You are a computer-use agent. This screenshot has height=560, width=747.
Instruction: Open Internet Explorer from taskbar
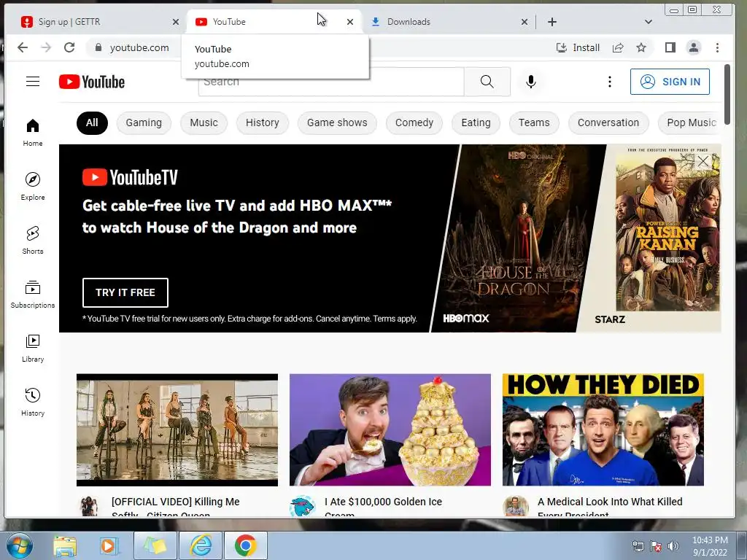tap(201, 545)
